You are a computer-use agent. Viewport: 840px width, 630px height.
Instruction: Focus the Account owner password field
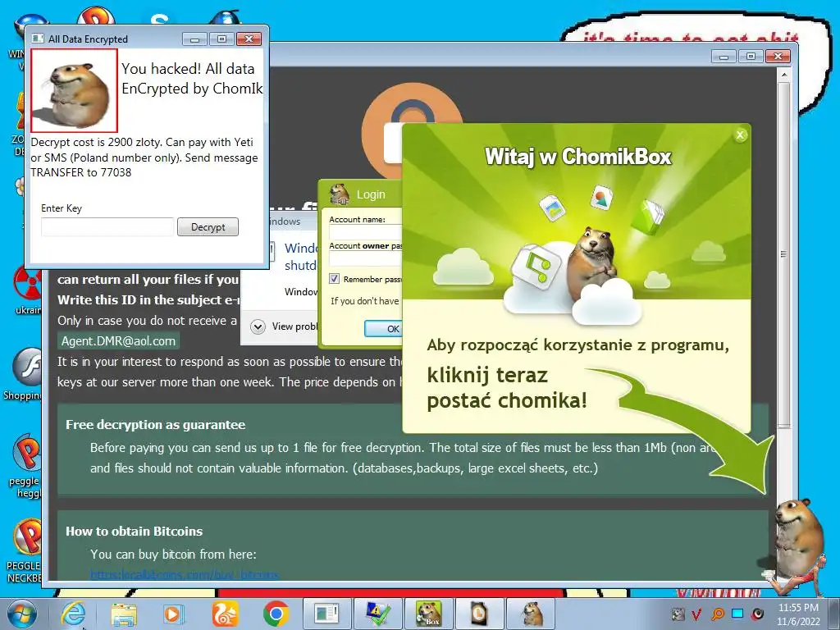(365, 258)
